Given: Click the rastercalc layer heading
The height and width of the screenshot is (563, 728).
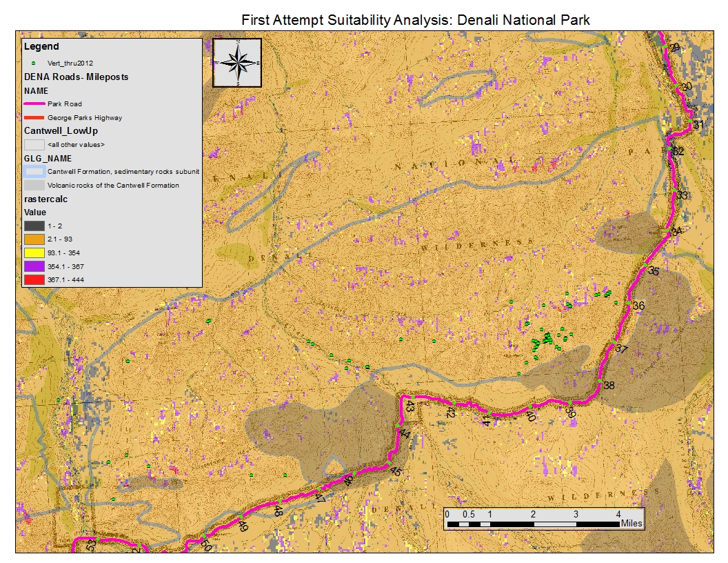Looking at the screenshot, I should coord(45,199).
